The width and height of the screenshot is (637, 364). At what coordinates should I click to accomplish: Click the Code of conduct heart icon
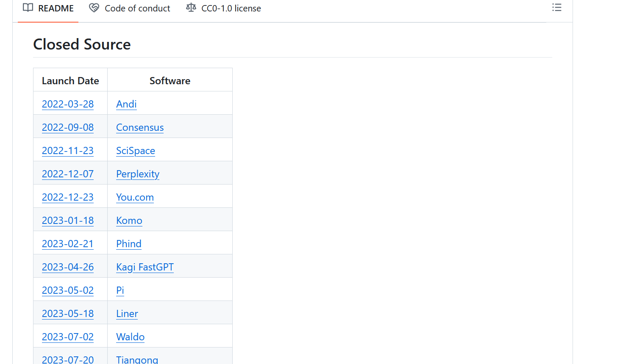[x=94, y=8]
